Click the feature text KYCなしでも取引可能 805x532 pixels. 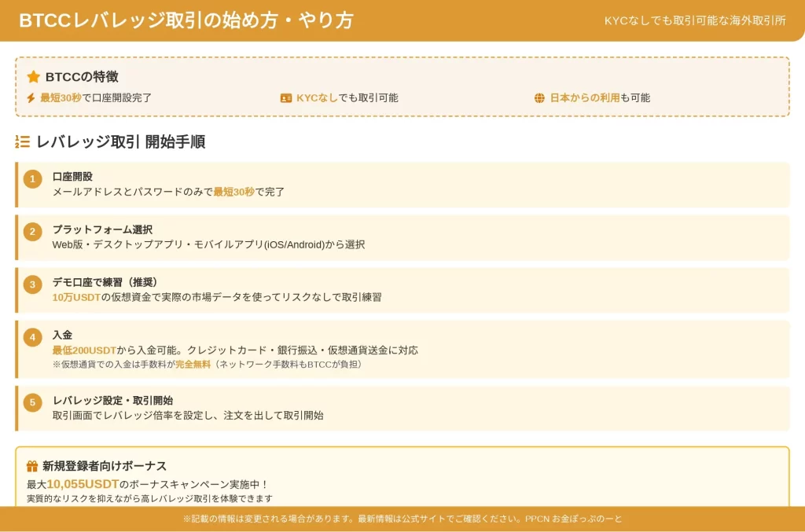tap(347, 98)
